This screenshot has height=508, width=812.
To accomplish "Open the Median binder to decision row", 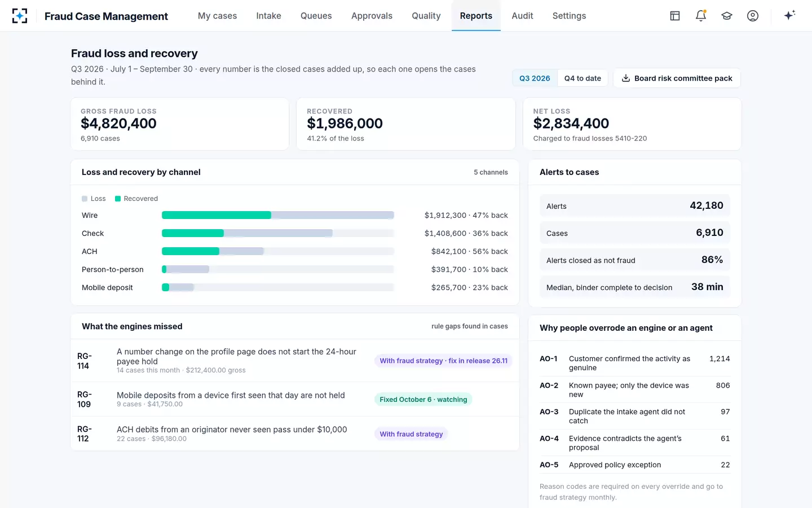I will tap(635, 287).
